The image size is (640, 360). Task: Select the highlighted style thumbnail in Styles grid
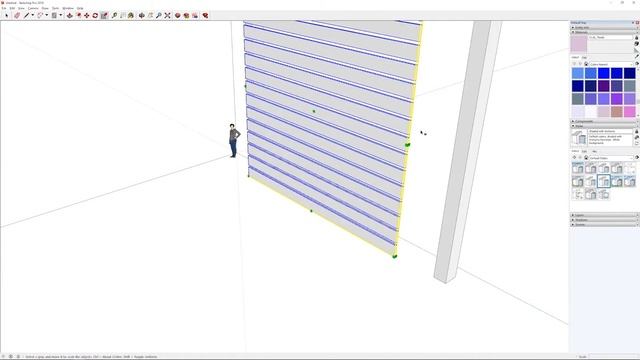[604, 181]
